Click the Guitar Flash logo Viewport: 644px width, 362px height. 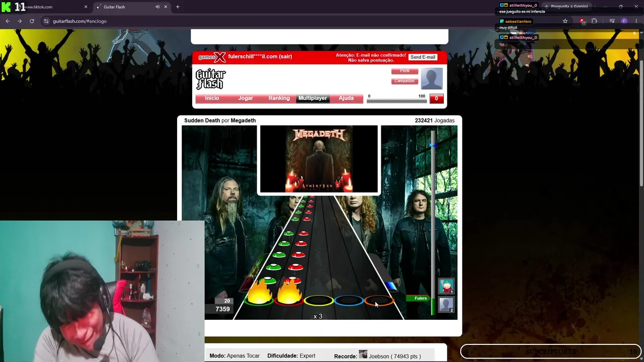point(210,79)
